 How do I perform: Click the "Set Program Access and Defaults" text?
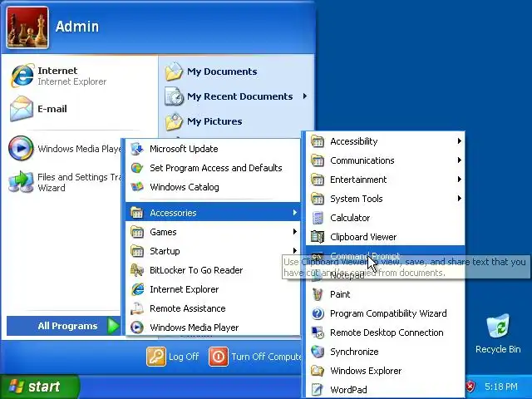(x=216, y=168)
